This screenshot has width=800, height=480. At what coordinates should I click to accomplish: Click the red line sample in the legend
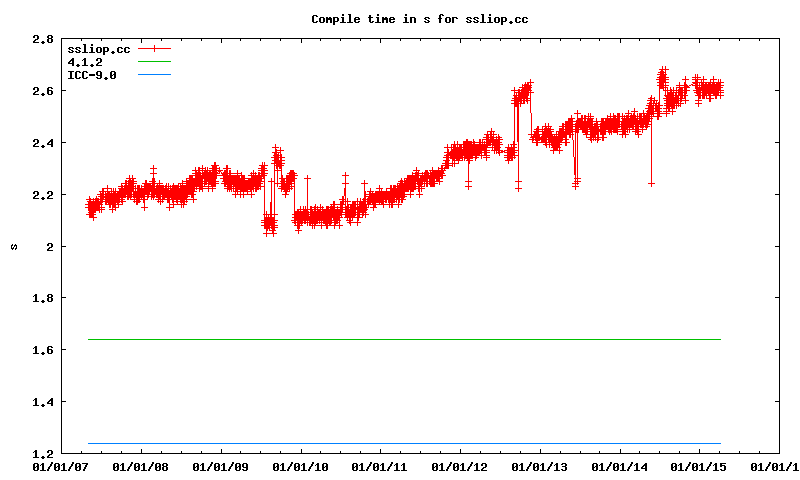[x=155, y=49]
